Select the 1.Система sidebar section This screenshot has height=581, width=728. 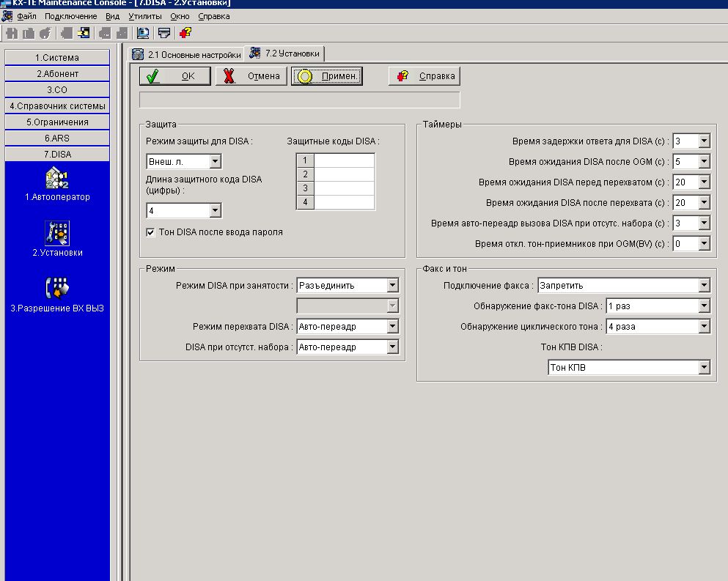57,58
